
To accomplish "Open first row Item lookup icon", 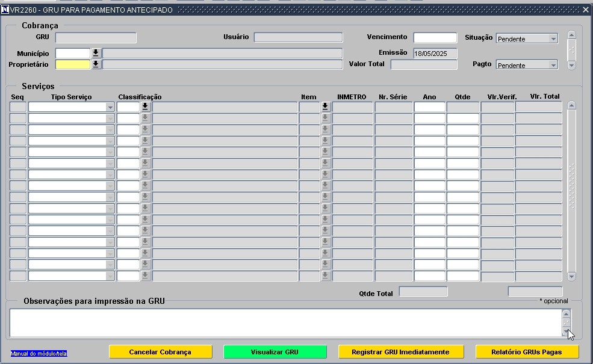I will tap(325, 107).
